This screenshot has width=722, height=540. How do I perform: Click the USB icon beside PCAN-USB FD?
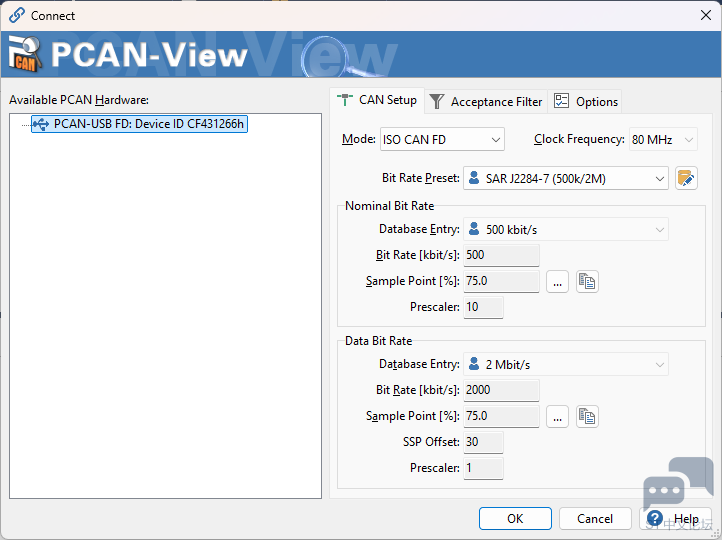tap(41, 124)
